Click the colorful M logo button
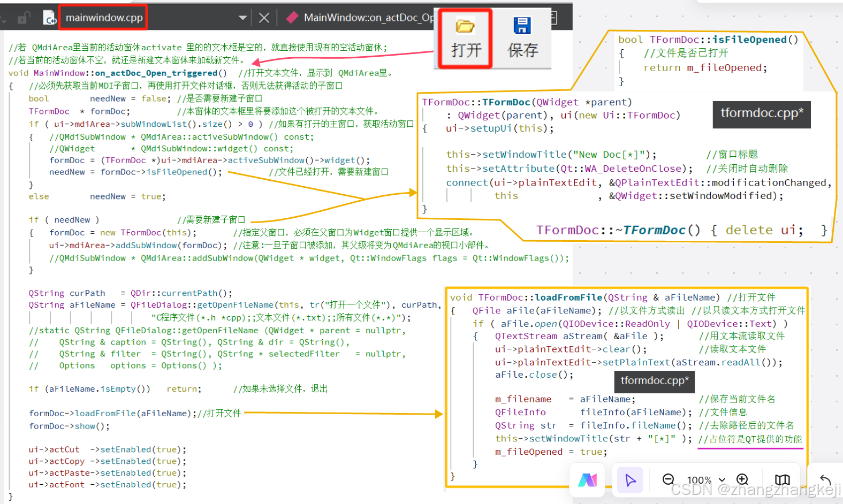Screen dimensions: 843x504 tap(587, 480)
